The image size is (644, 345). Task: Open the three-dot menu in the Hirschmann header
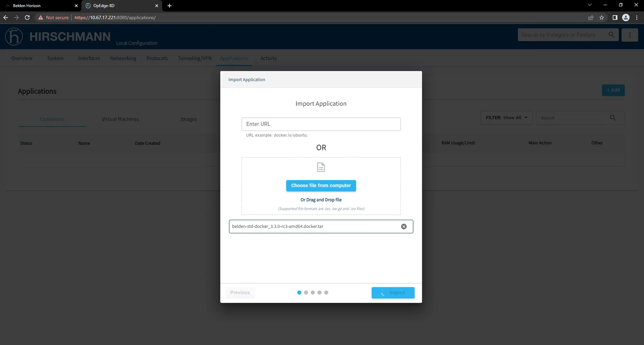point(630,35)
